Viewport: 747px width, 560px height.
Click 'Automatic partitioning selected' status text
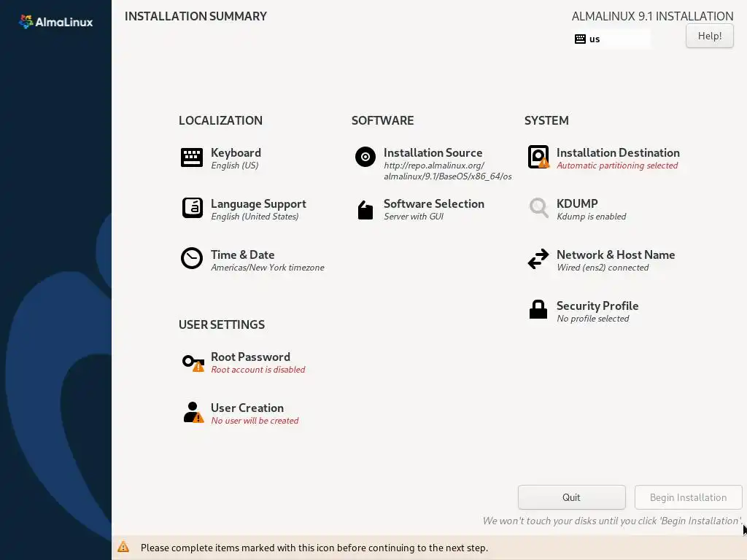pyautogui.click(x=617, y=166)
